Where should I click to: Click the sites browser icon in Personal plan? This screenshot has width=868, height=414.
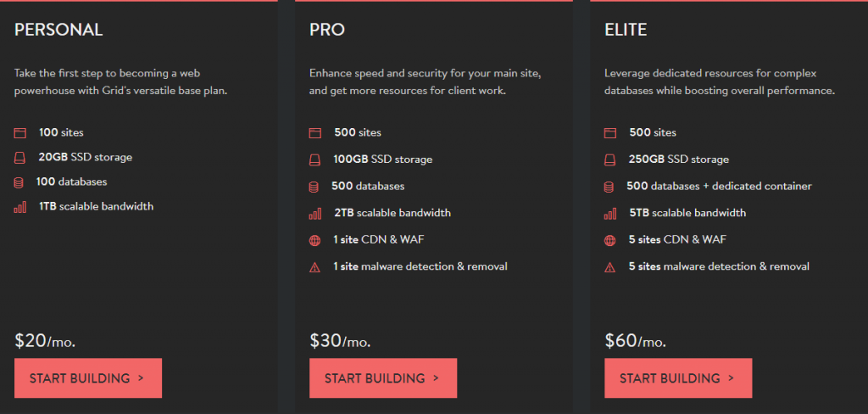point(19,133)
